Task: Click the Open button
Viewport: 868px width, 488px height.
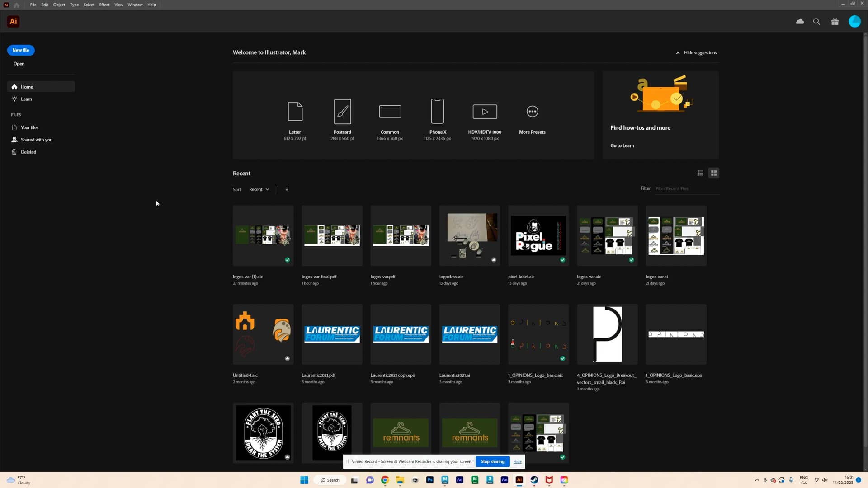Action: (x=19, y=64)
